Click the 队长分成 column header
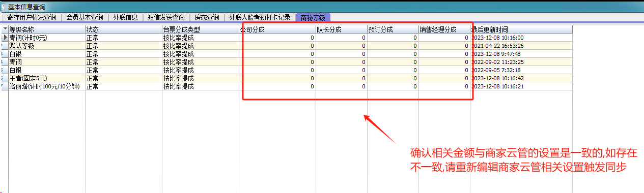This screenshot has width=644, height=193. point(342,29)
